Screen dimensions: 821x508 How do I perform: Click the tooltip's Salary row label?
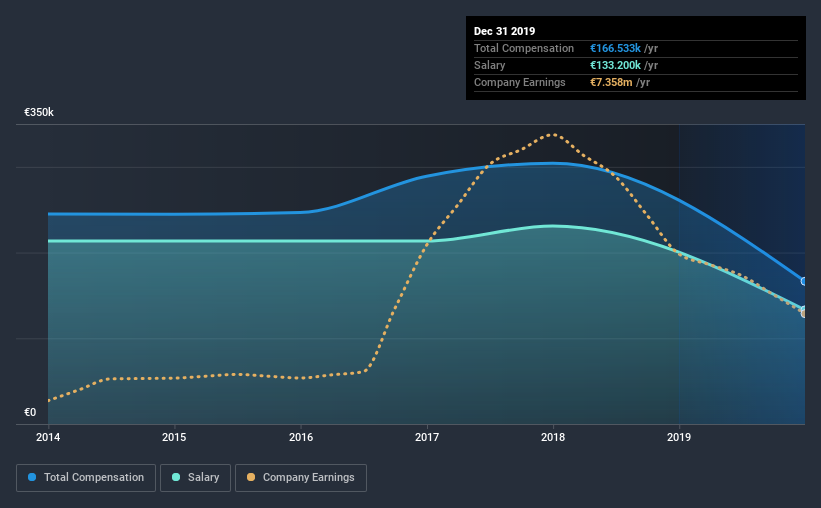pyautogui.click(x=490, y=65)
